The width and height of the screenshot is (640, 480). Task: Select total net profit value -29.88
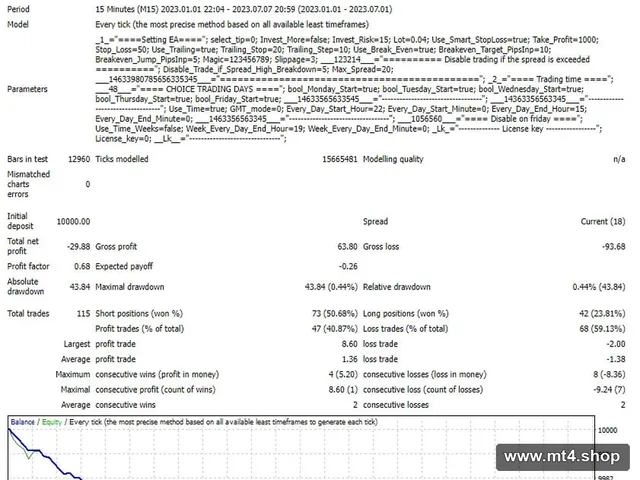click(x=78, y=247)
